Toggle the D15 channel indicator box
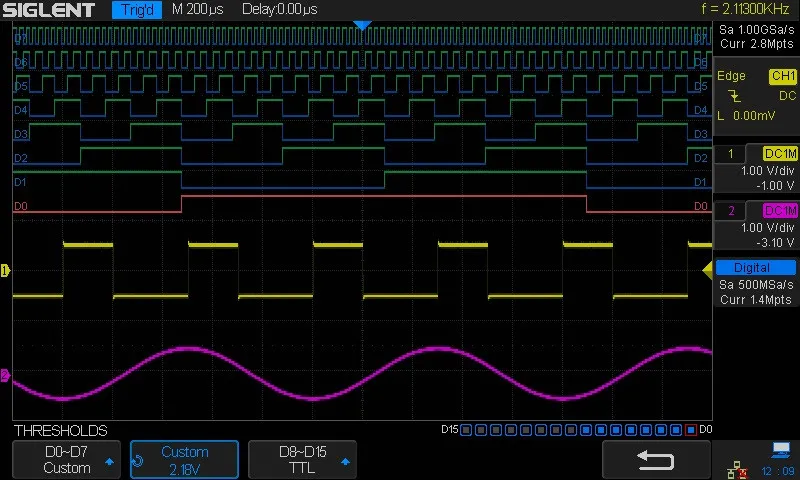This screenshot has height=480, width=800. 465,430
